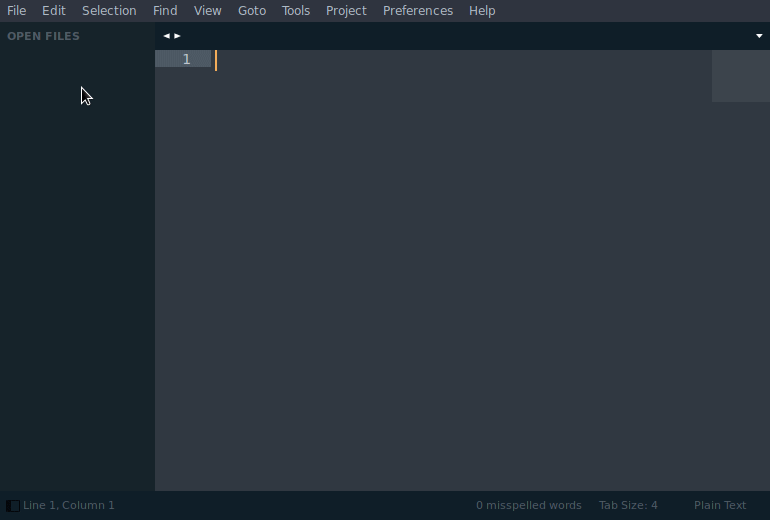The image size is (770, 520).
Task: Open the Project menu
Action: 346,11
